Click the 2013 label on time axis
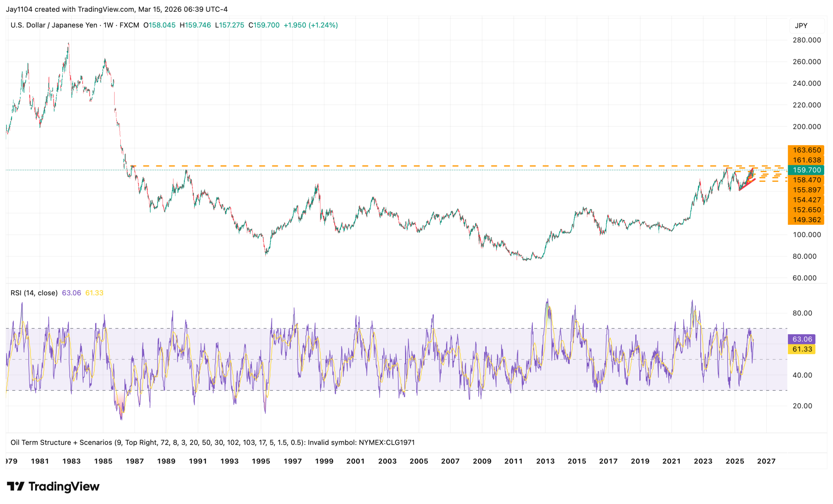 click(545, 461)
